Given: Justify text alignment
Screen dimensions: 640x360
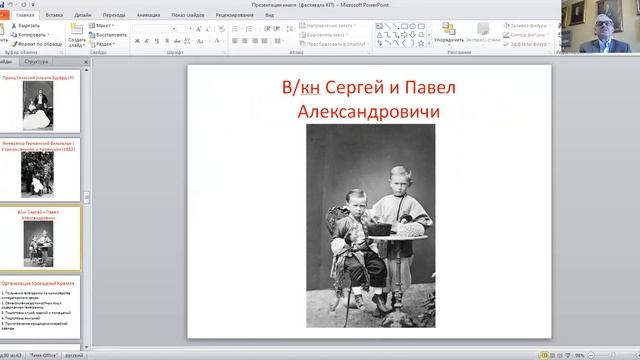Looking at the screenshot, I should pyautogui.click(x=264, y=41).
